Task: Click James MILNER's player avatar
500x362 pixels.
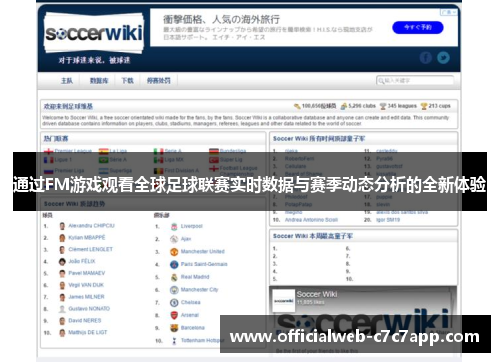Action: click(x=62, y=297)
